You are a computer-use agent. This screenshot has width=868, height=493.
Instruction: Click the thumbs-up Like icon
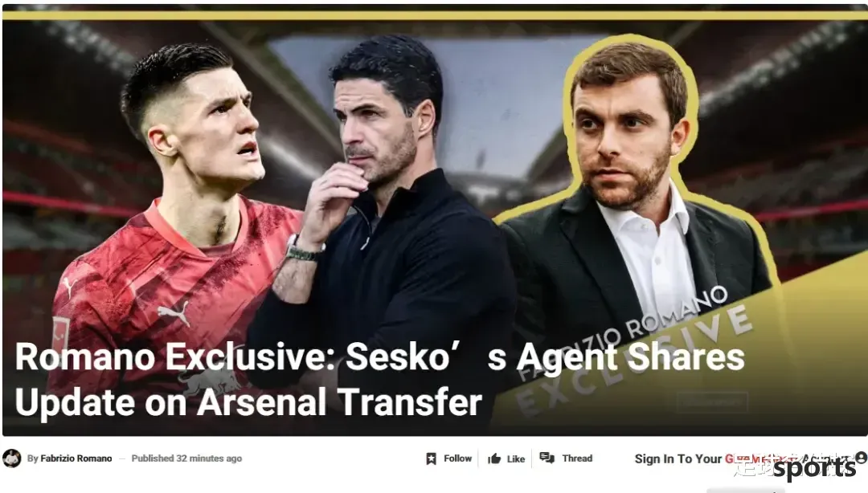tap(494, 458)
